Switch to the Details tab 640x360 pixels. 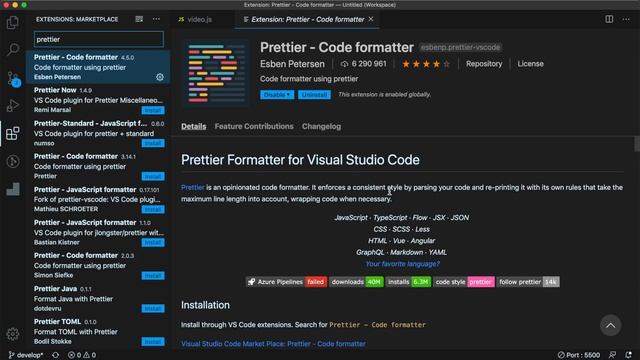(x=193, y=127)
